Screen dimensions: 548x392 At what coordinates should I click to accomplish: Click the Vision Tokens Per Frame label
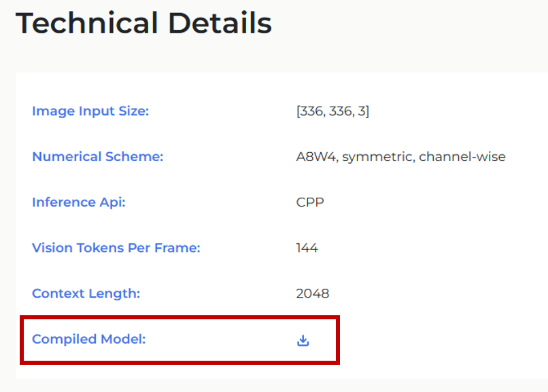(116, 248)
